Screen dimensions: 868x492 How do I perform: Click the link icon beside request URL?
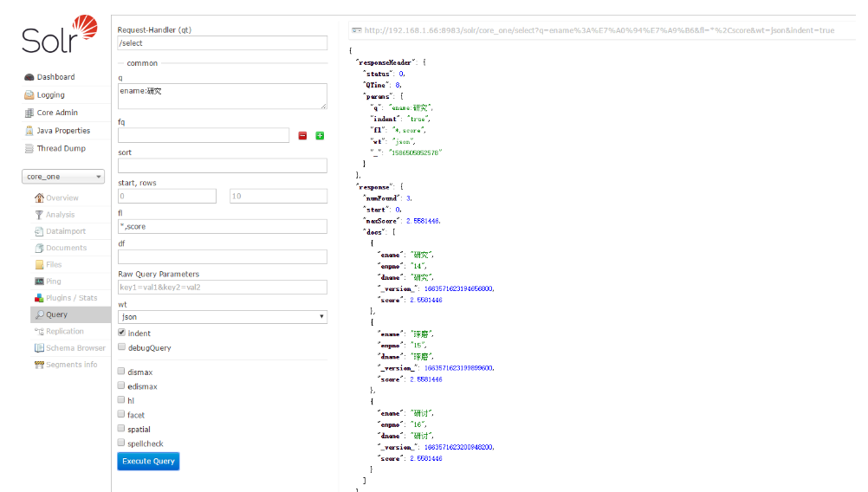pyautogui.click(x=357, y=30)
